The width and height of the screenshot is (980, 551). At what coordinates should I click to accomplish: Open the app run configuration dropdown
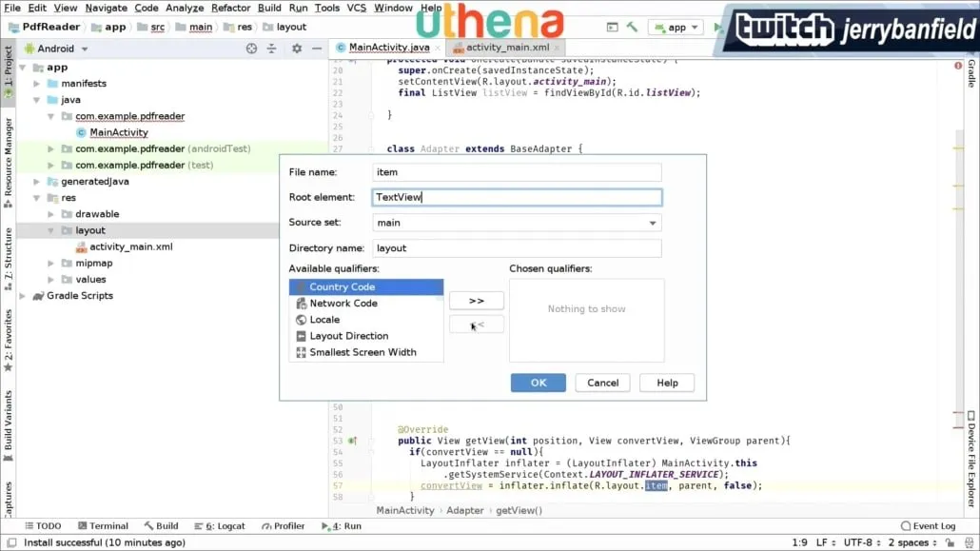point(676,27)
